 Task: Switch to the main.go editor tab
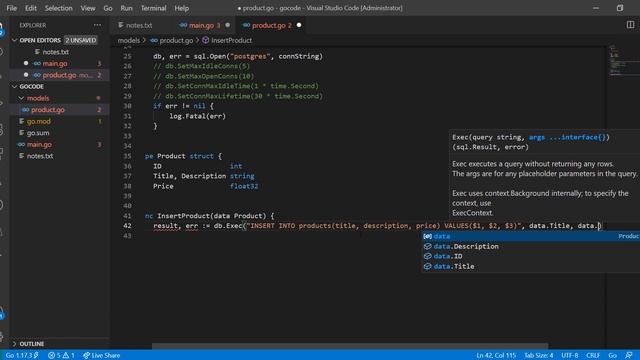point(201,25)
